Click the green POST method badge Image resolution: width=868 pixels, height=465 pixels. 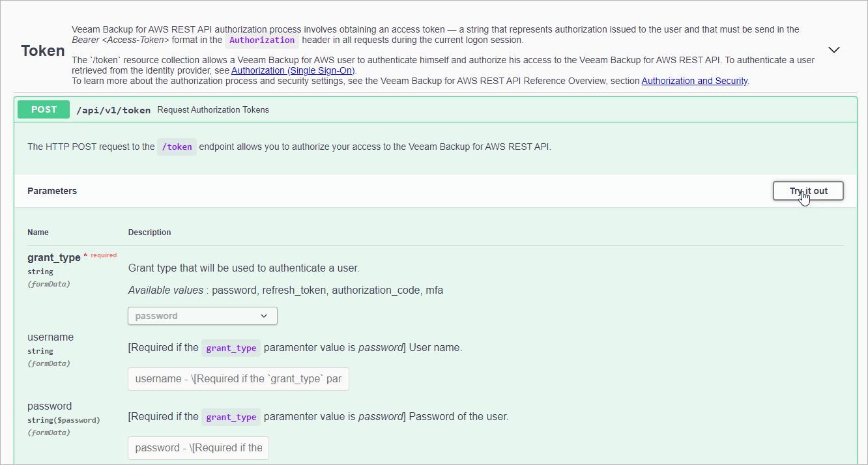click(x=43, y=109)
